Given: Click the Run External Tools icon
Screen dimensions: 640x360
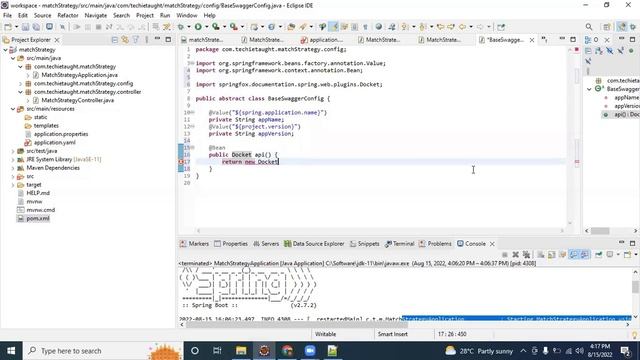Looking at the screenshot, I should (234, 27).
